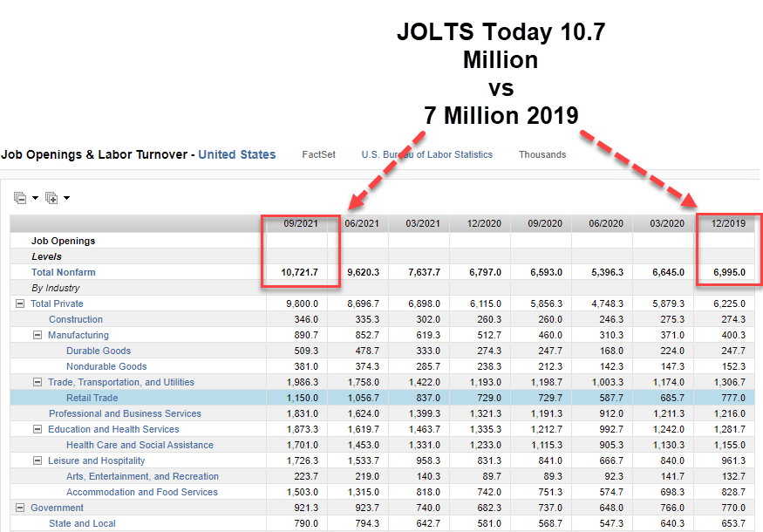Click the FactSet source label
This screenshot has height=532, width=763.
pyautogui.click(x=318, y=154)
